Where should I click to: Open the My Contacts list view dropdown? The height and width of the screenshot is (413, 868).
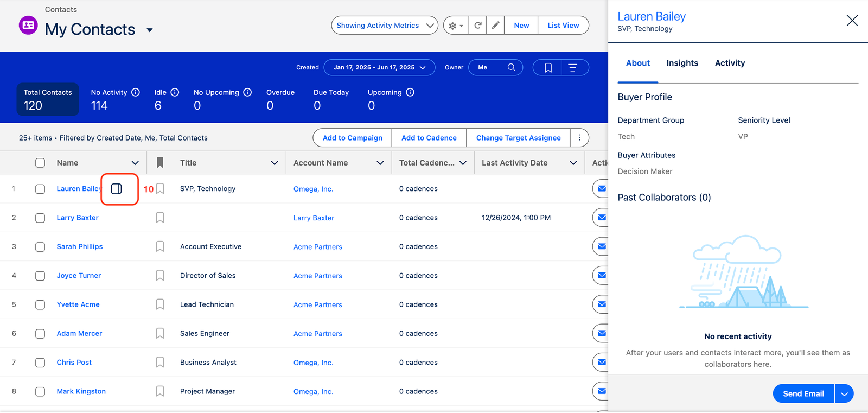point(150,30)
